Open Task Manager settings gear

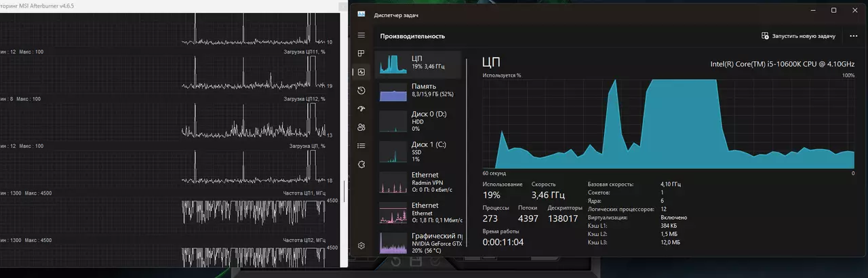[361, 245]
